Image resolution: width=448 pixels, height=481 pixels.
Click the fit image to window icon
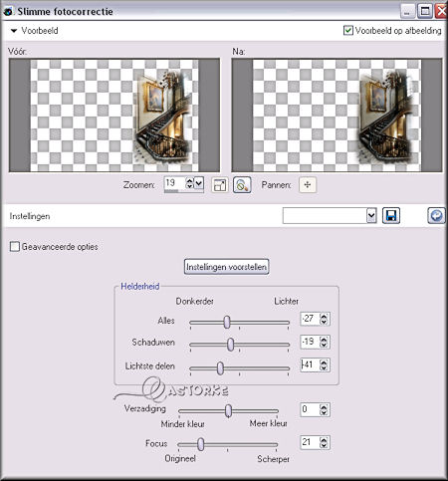[x=220, y=185]
